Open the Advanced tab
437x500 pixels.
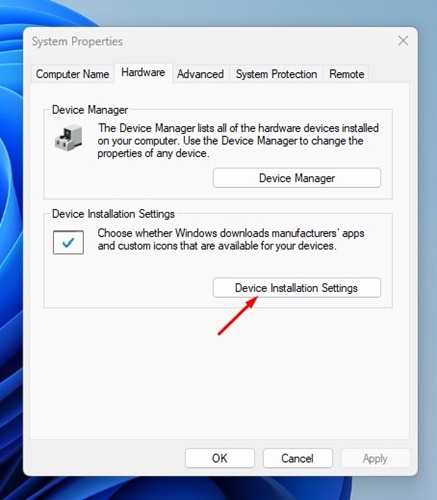(200, 74)
